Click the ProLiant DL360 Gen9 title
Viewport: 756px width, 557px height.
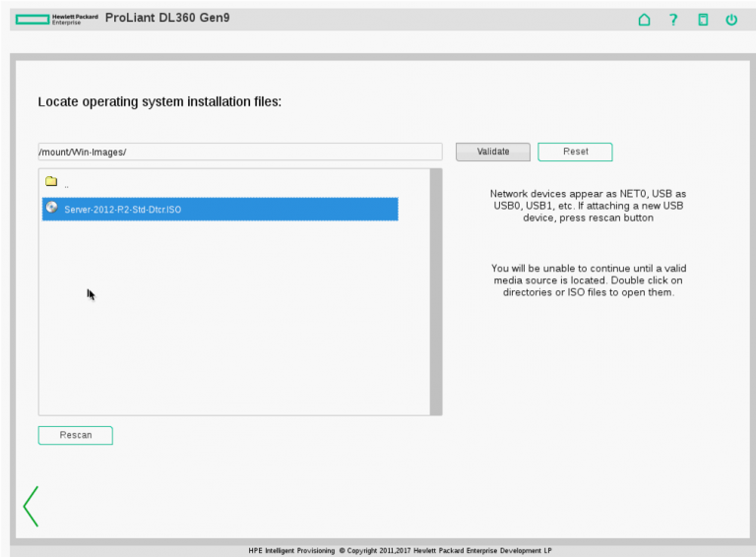tap(167, 18)
